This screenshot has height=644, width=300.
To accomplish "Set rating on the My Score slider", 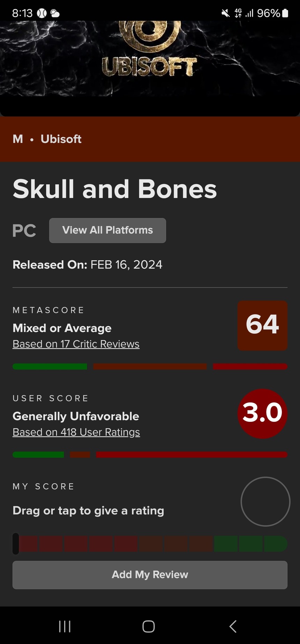I will (150, 544).
